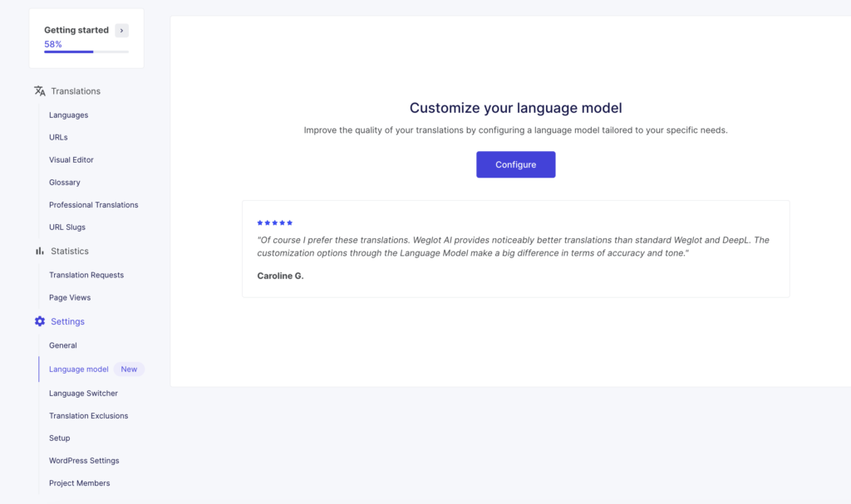Click the Configure button

515,164
